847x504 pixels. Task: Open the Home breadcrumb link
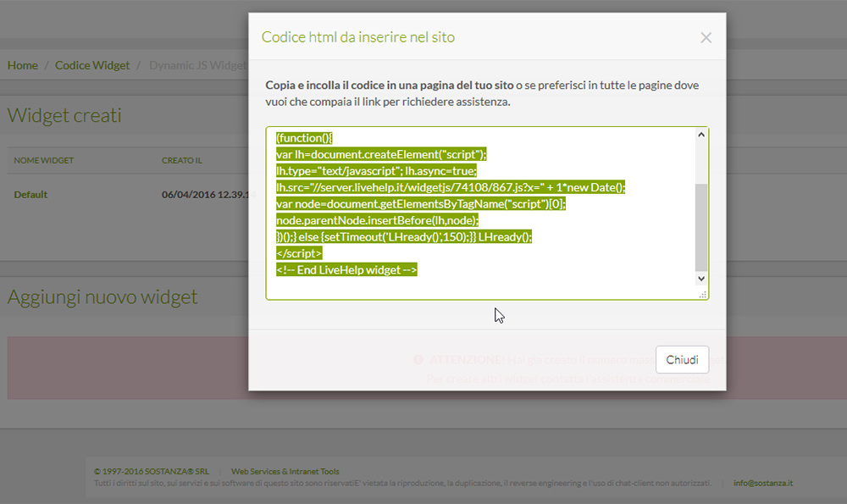point(23,65)
